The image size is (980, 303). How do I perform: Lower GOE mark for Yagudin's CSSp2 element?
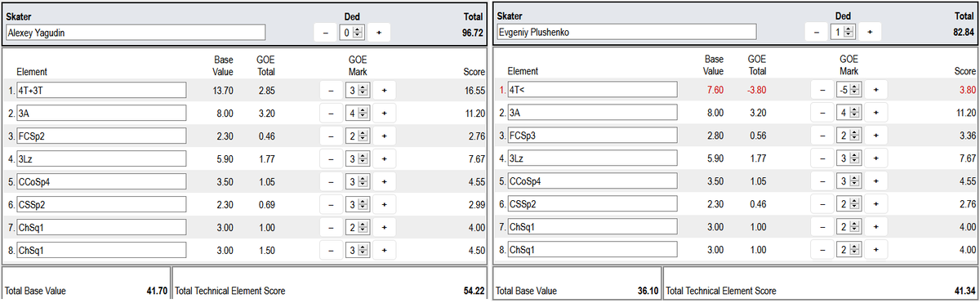click(x=331, y=204)
